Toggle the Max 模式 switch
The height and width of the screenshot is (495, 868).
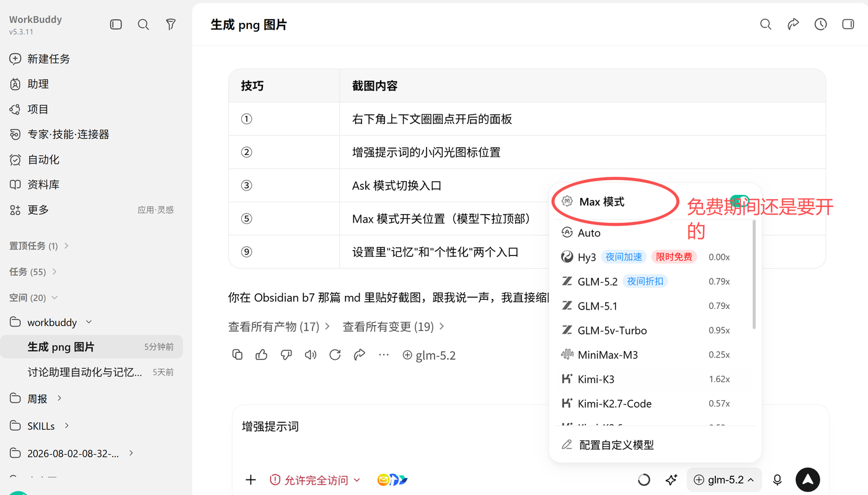[738, 201]
